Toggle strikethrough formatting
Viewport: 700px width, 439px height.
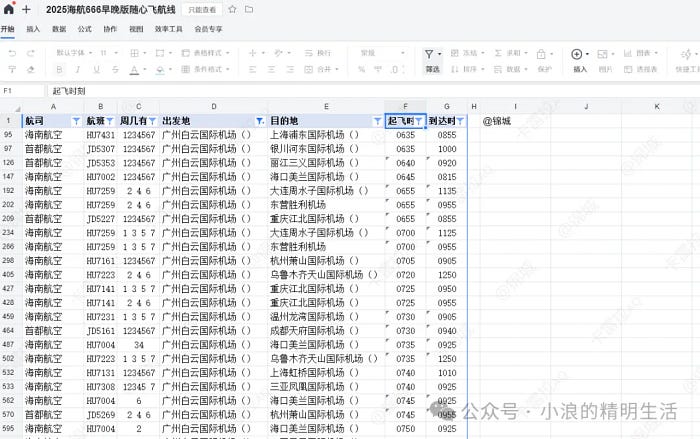[115, 69]
